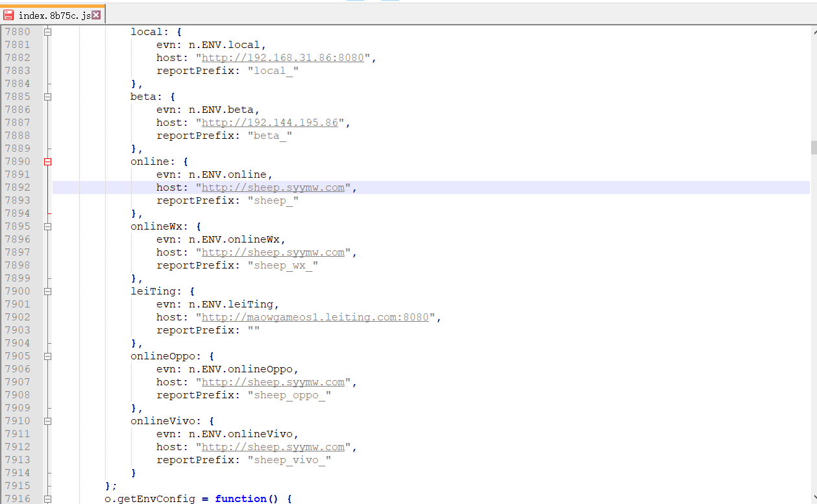Click the n.ENV.onlineOppo value
Viewport: 817px width, 504px height.
coord(241,369)
